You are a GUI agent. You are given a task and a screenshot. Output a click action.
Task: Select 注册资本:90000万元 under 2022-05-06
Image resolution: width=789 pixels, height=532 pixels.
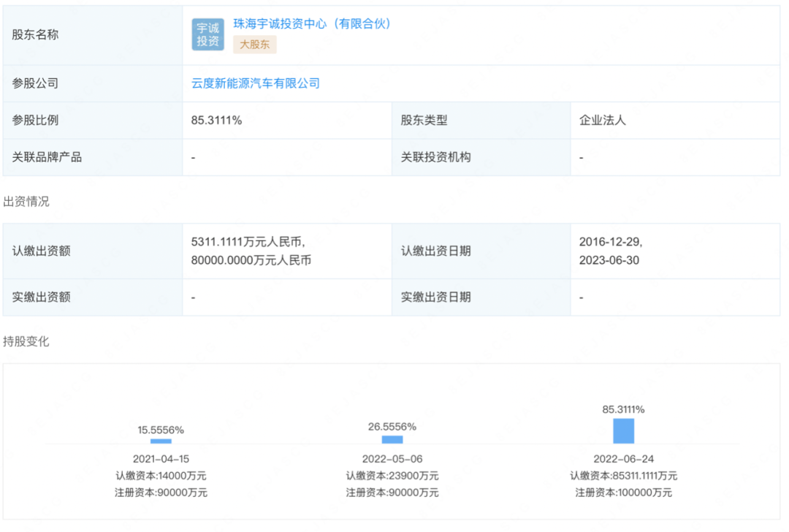point(392,493)
